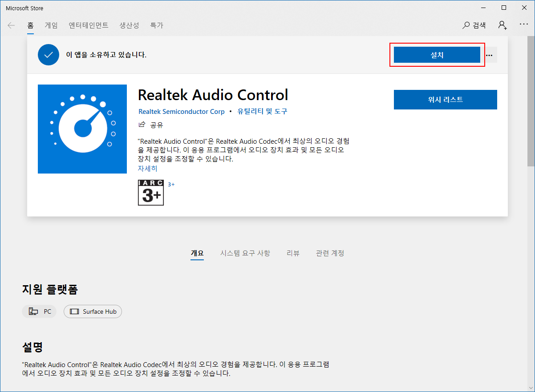535x392 pixels.
Task: Open the top-right three-dot menu
Action: tap(524, 24)
